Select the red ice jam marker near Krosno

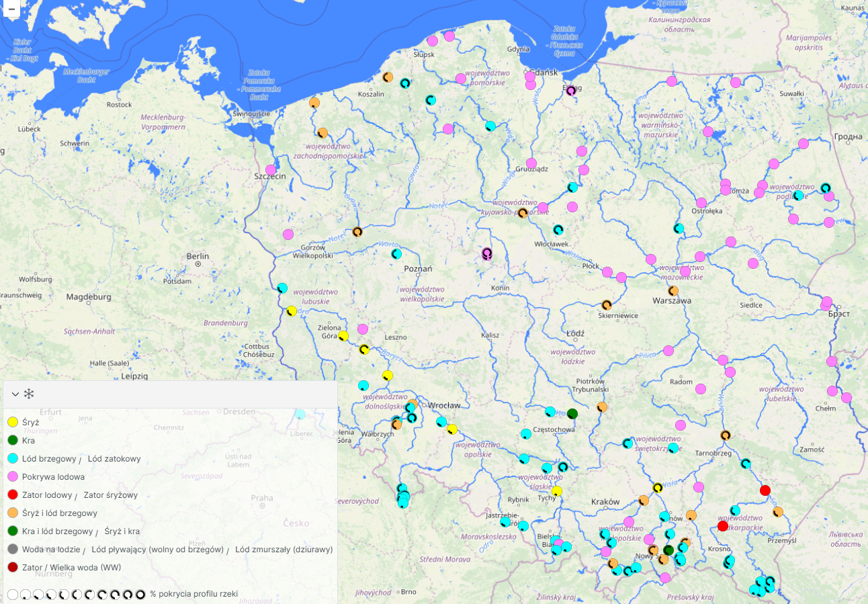coord(723,526)
